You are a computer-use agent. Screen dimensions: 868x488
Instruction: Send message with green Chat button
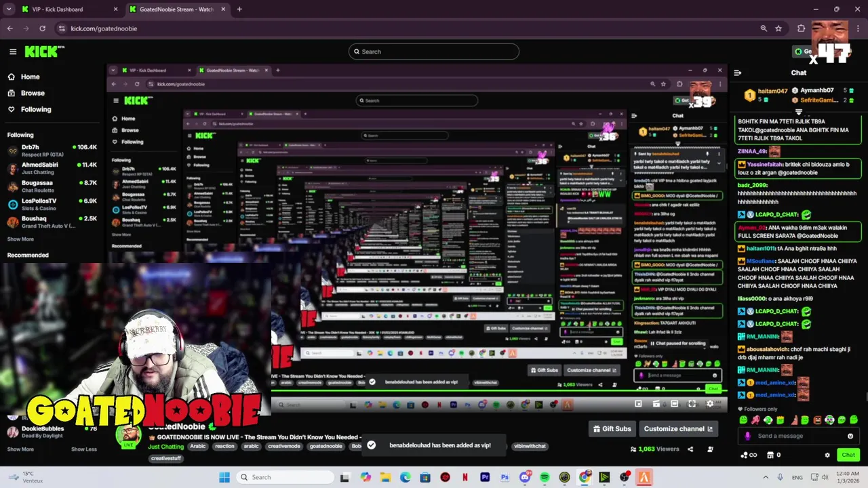[848, 455]
